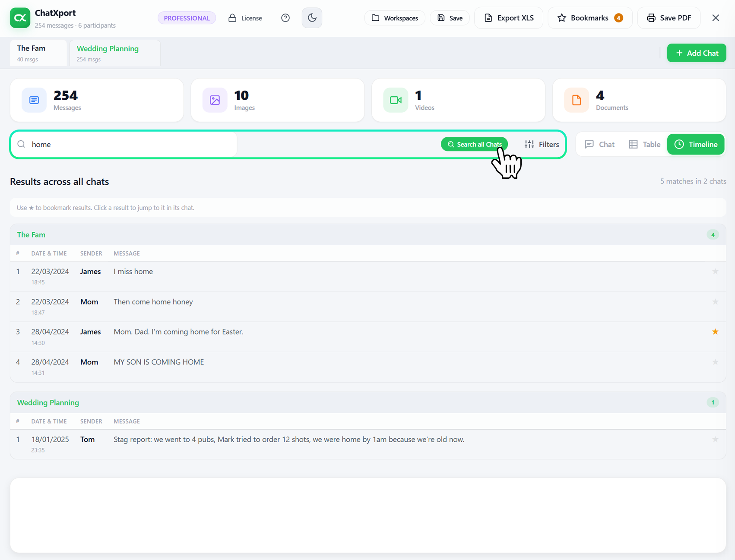Image resolution: width=735 pixels, height=560 pixels.
Task: Open the License lock button
Action: [245, 18]
